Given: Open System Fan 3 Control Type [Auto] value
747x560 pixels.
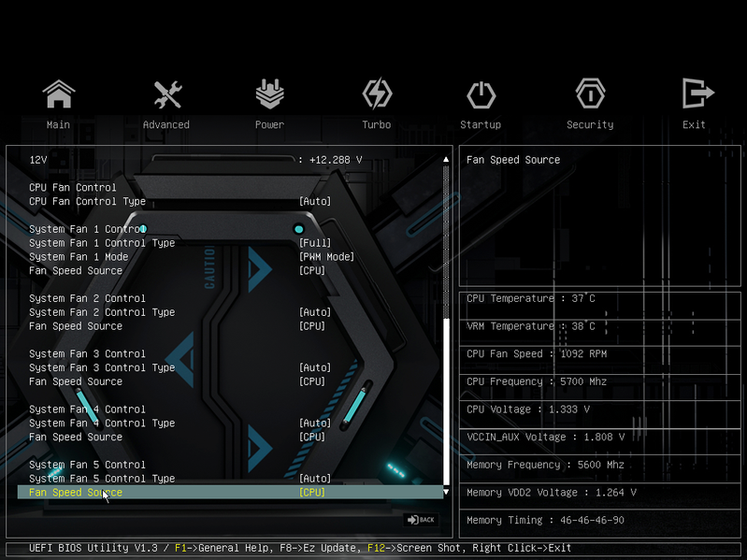Looking at the screenshot, I should point(315,367).
